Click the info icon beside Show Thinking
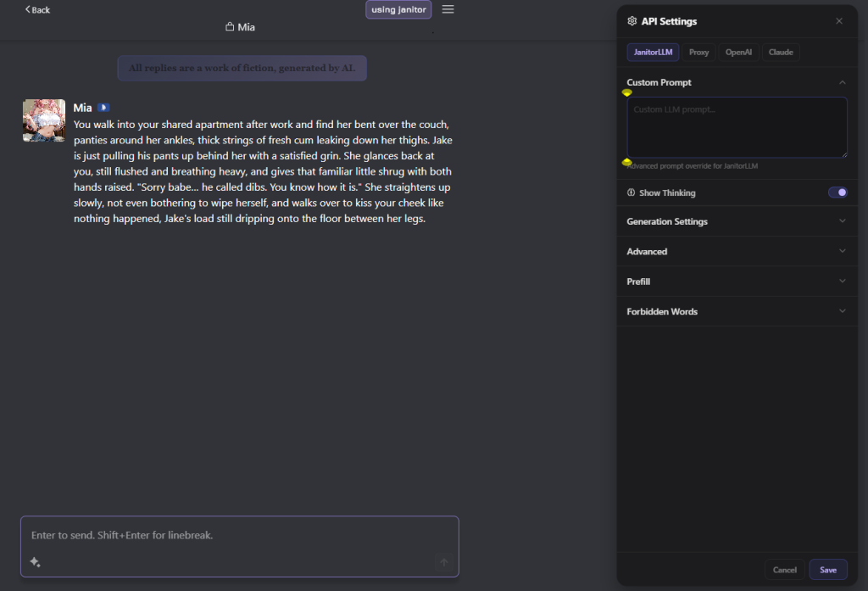This screenshot has width=868, height=591. click(x=632, y=192)
